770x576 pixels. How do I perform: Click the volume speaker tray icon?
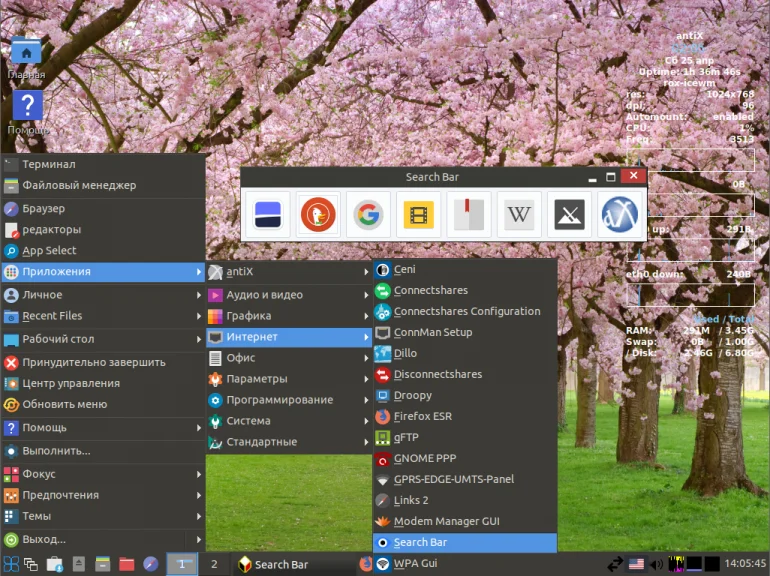pyautogui.click(x=656, y=564)
